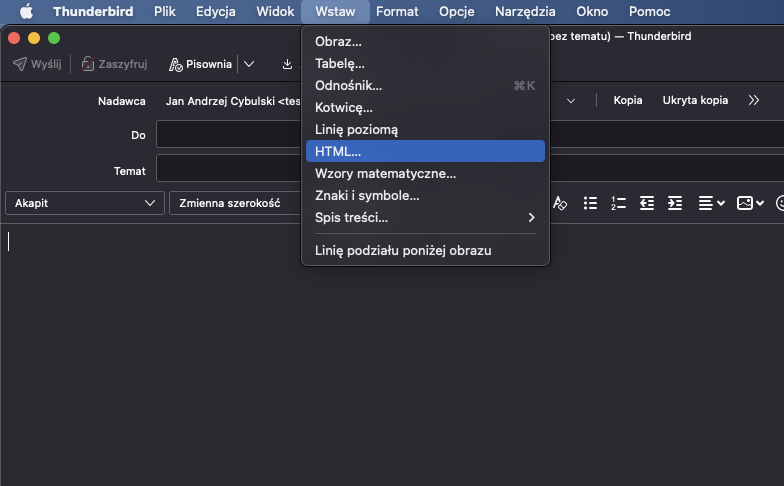Click the increase indent icon
The width and height of the screenshot is (784, 486).
pos(675,203)
